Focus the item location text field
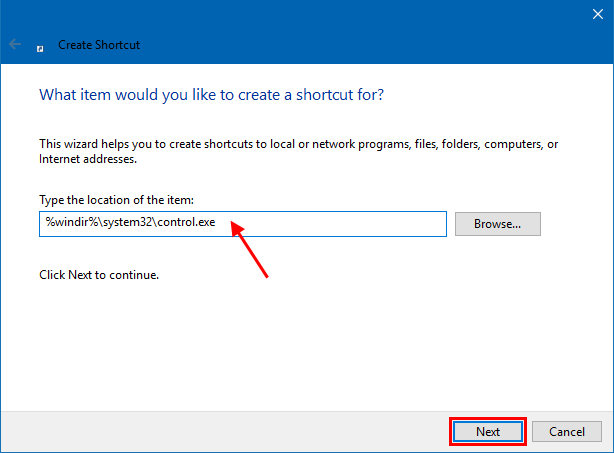The width and height of the screenshot is (614, 453). tap(243, 224)
